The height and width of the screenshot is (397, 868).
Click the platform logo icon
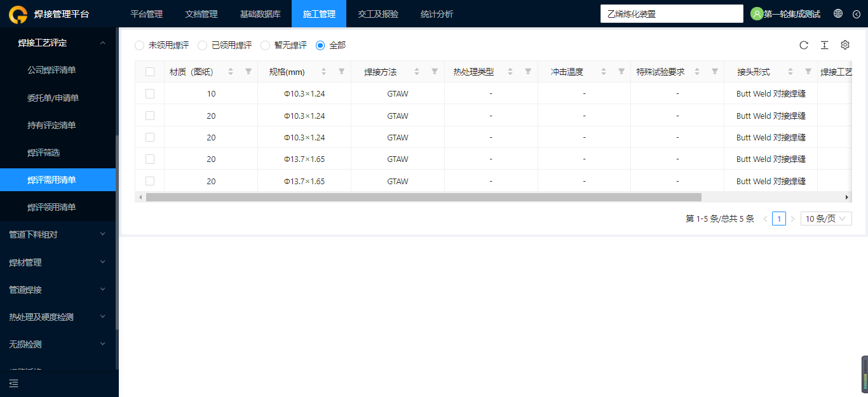[x=18, y=14]
